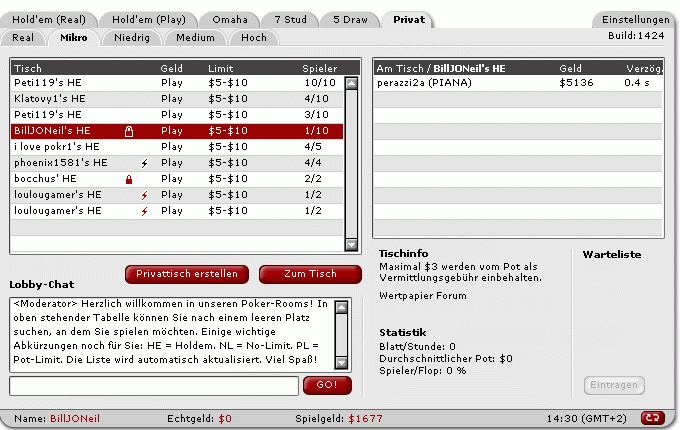
Task: Click the name BillJONeil in status bar
Action: click(75, 419)
